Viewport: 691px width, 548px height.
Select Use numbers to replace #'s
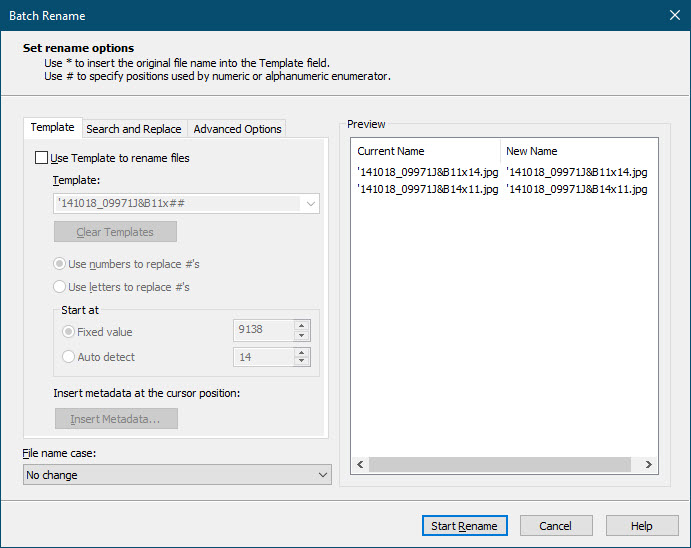point(60,264)
